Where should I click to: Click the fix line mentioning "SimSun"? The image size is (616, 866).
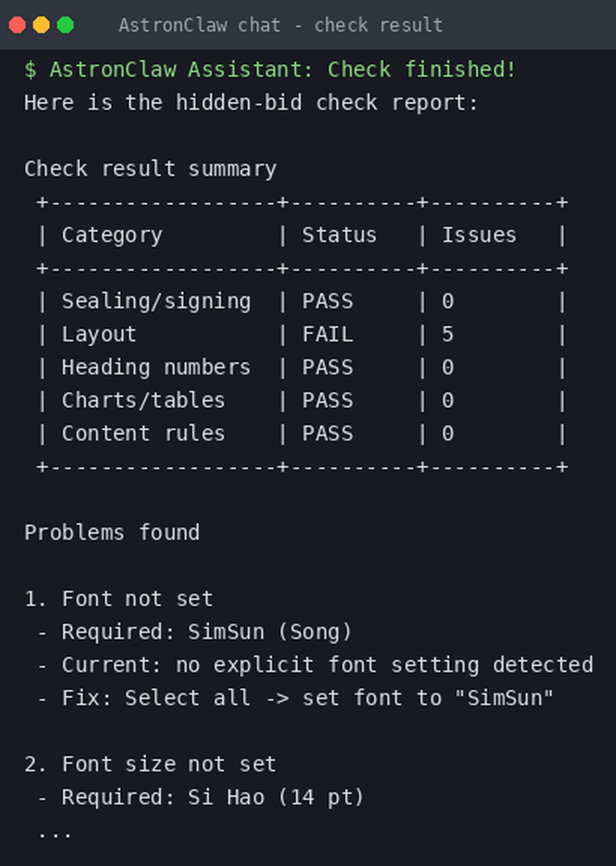click(295, 698)
